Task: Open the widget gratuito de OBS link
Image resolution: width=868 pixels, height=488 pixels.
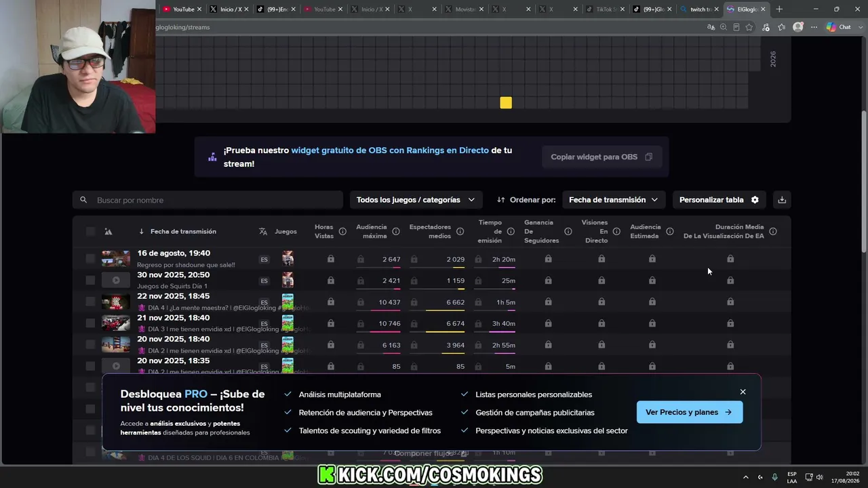Action: click(x=390, y=150)
